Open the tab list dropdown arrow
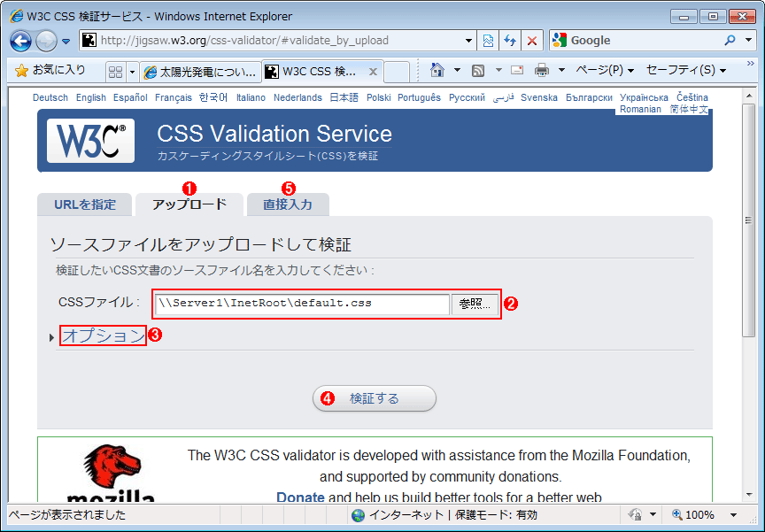The height and width of the screenshot is (532, 765). click(x=132, y=73)
